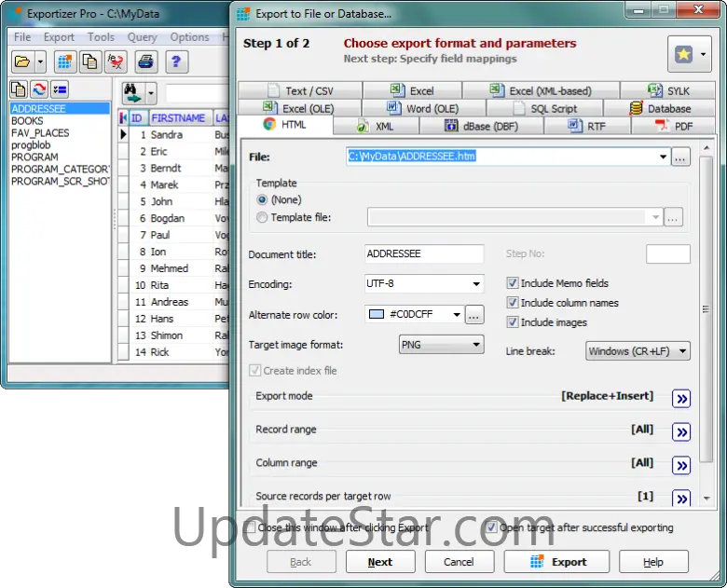Click the Document title input field

coord(424,254)
